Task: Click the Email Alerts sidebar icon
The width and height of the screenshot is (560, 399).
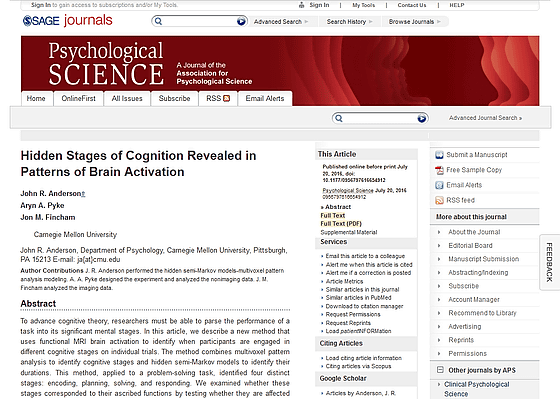Action: [439, 185]
